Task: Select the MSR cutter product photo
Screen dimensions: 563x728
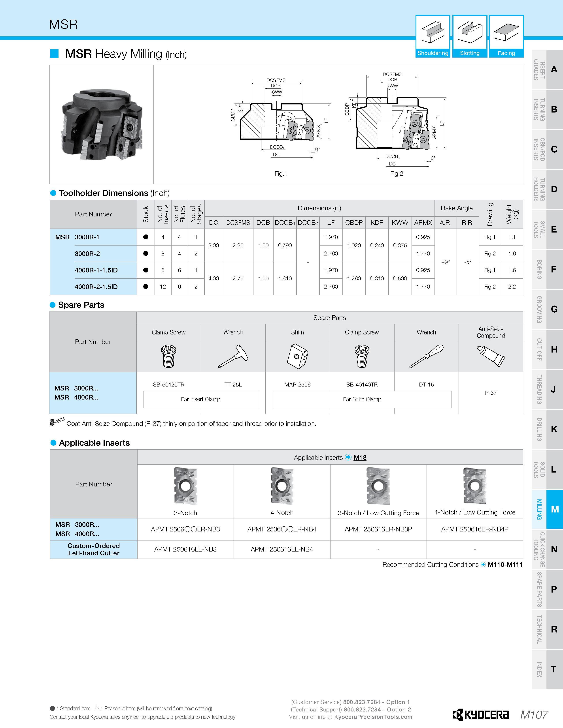Action: point(102,125)
